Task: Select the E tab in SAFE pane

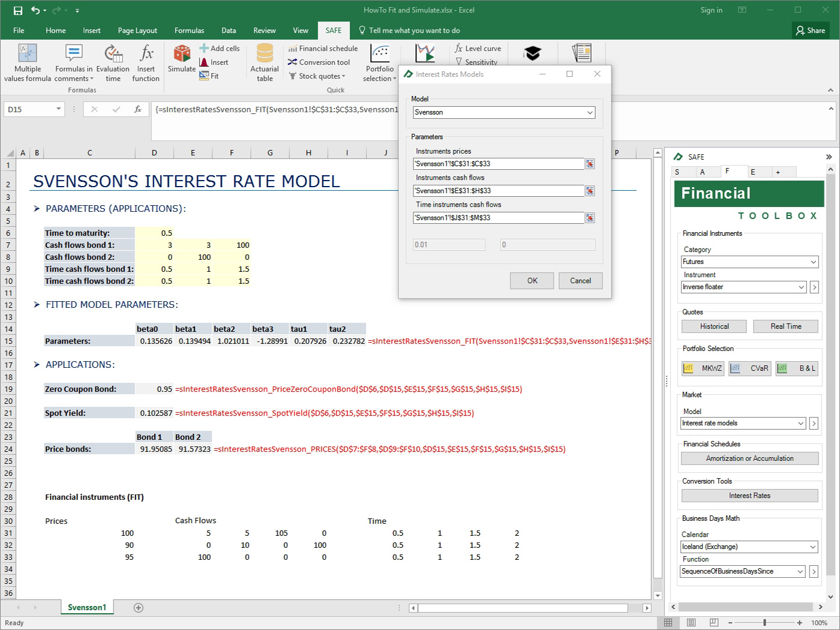Action: click(x=753, y=172)
